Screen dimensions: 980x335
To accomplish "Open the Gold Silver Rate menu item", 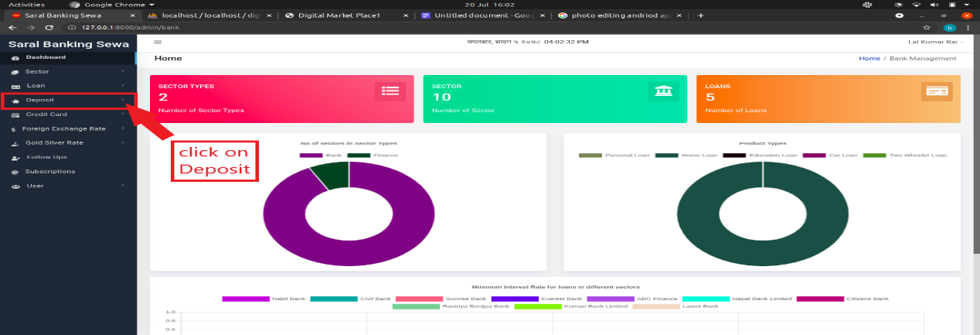I will point(68,143).
